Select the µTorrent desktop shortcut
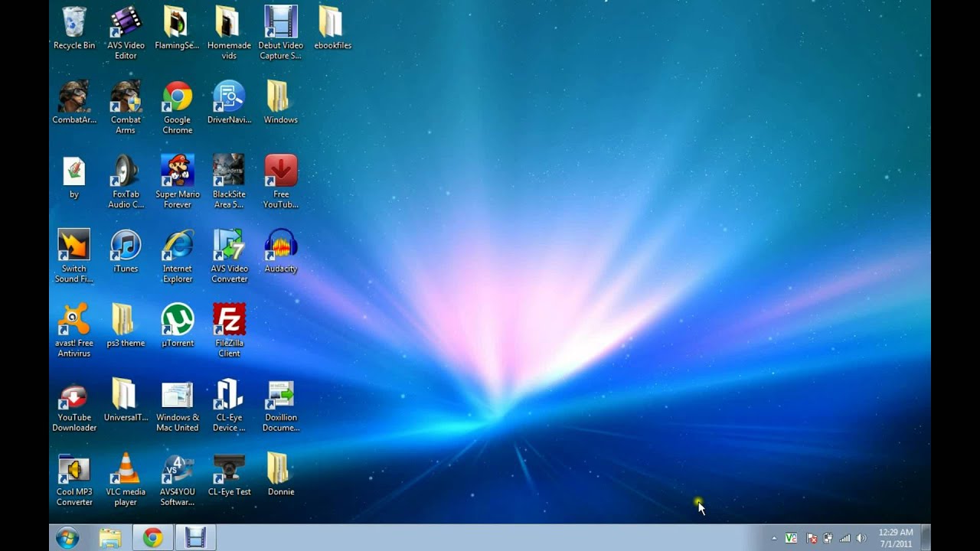This screenshot has height=551, width=980. coord(177,326)
